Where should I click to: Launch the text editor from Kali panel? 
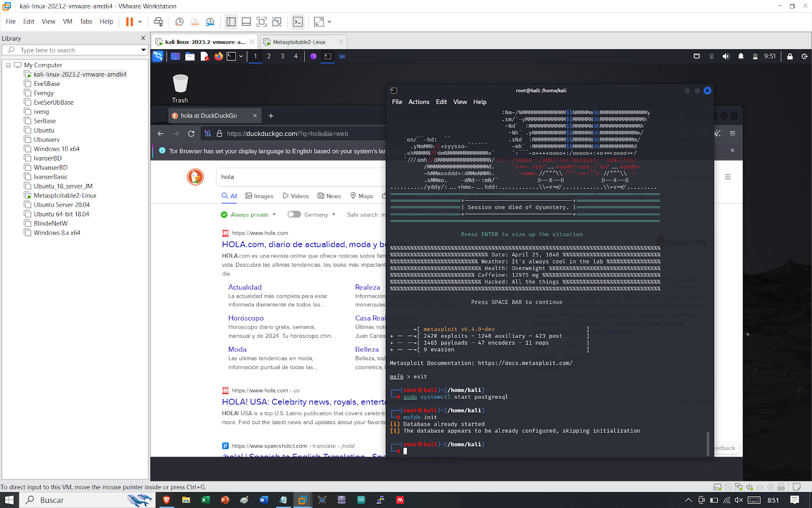point(205,56)
